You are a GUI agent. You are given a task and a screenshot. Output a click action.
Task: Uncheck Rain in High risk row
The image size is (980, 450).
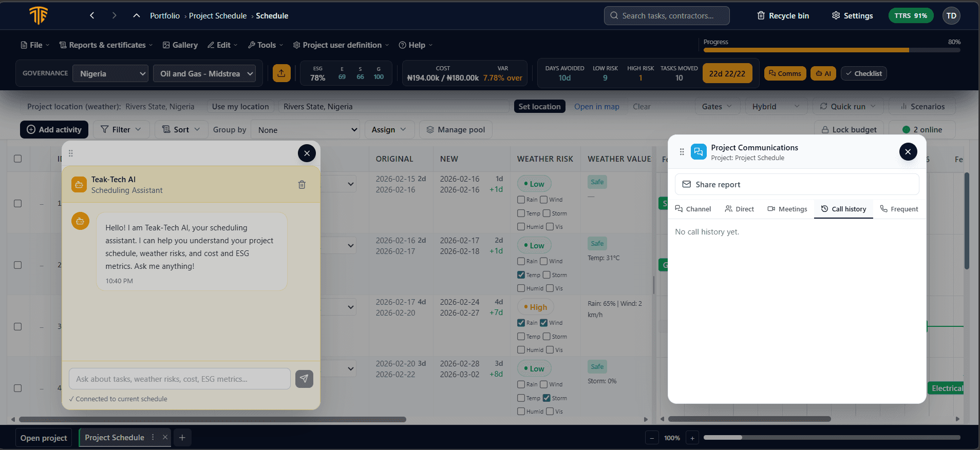tap(521, 322)
